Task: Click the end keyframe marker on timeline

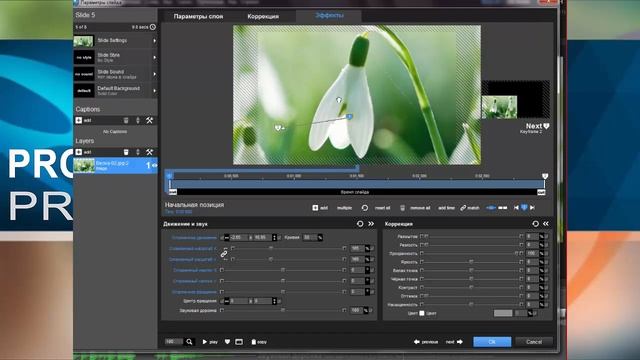Action: [545, 176]
